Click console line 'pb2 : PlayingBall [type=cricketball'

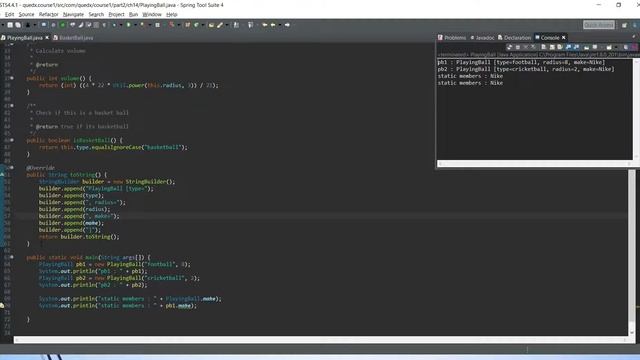pyautogui.click(x=526, y=69)
